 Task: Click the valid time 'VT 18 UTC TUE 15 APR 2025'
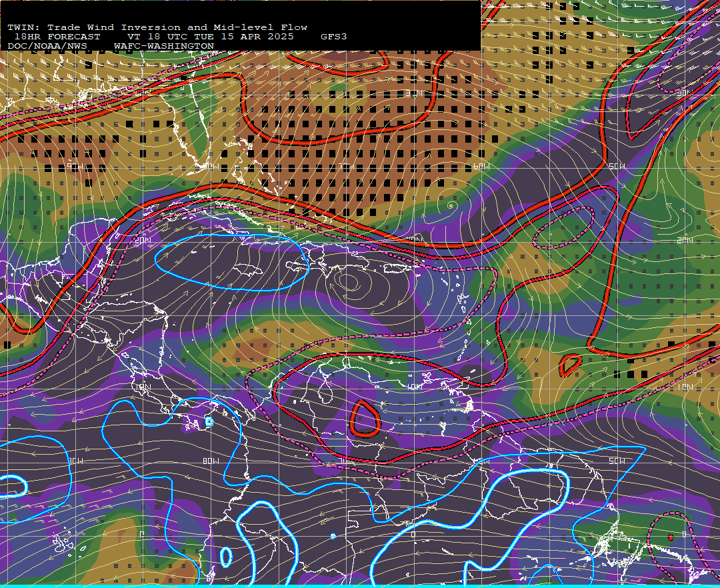tap(211, 37)
